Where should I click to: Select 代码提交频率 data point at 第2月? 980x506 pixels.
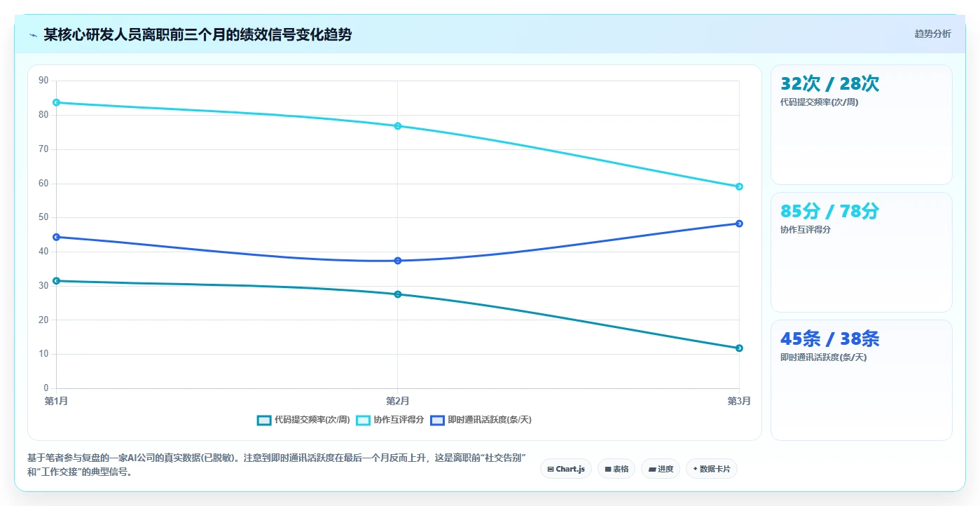[397, 294]
